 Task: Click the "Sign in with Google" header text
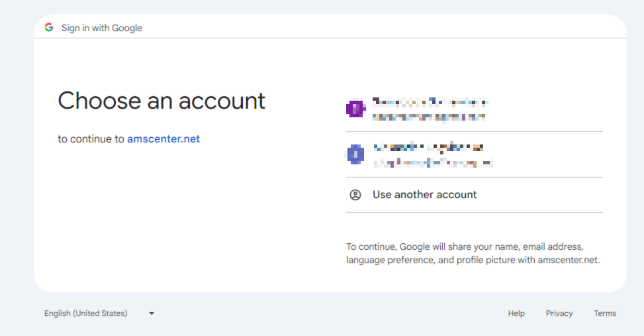point(102,28)
